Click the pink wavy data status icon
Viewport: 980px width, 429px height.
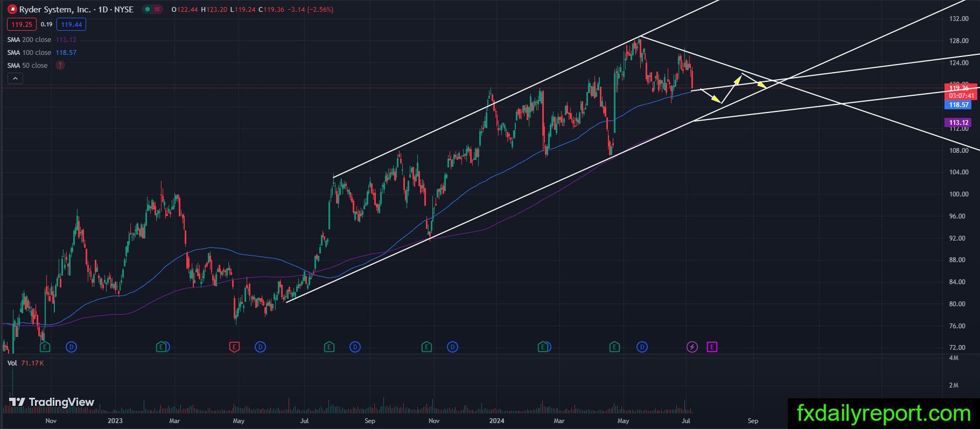(x=157, y=9)
